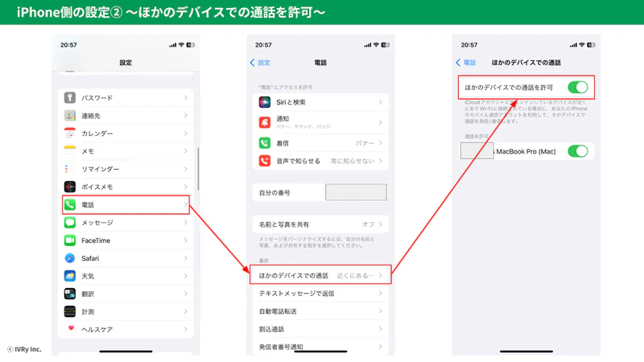Image resolution: width=644 pixels, height=362 pixels.
Task: Tap signal bars on ほかのデバイスでの通話 screen
Action: click(573, 45)
